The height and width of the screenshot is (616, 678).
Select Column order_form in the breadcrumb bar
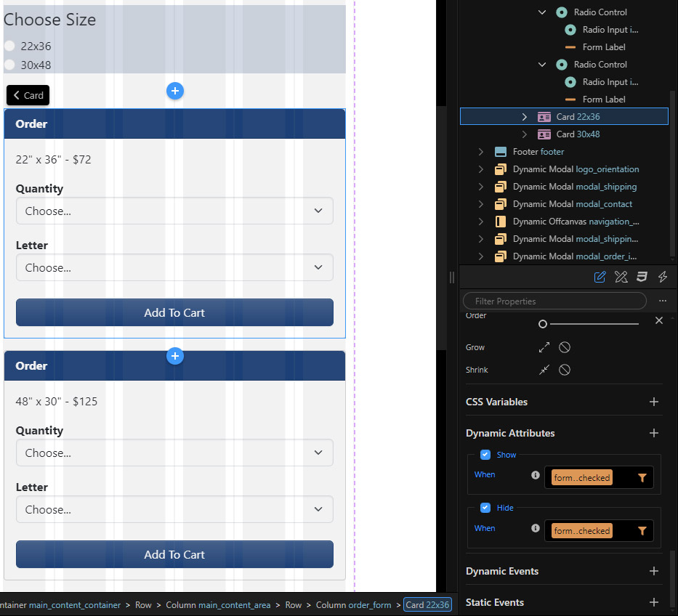(354, 604)
